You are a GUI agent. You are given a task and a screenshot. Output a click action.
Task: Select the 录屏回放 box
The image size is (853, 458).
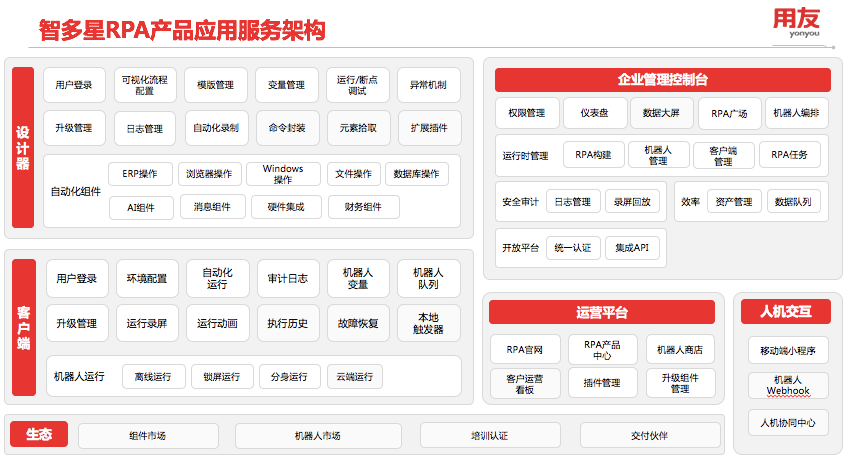click(x=633, y=202)
